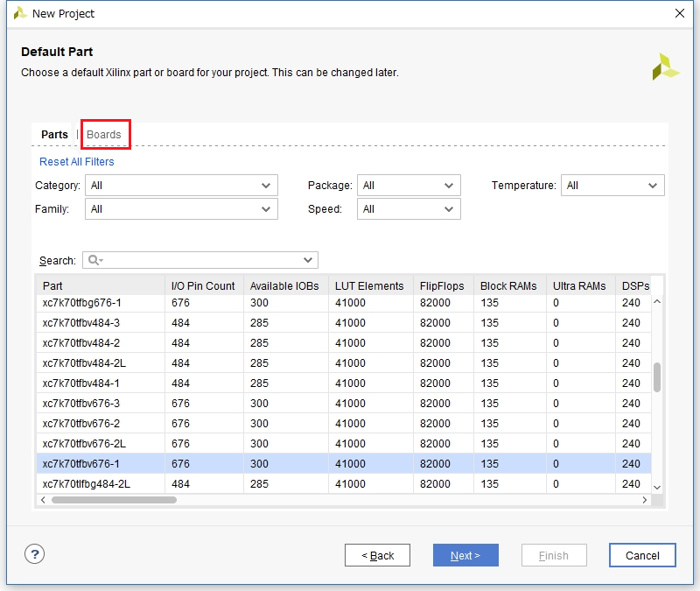Image resolution: width=700 pixels, height=591 pixels.
Task: Sort by FlipFlops column header
Action: [444, 286]
